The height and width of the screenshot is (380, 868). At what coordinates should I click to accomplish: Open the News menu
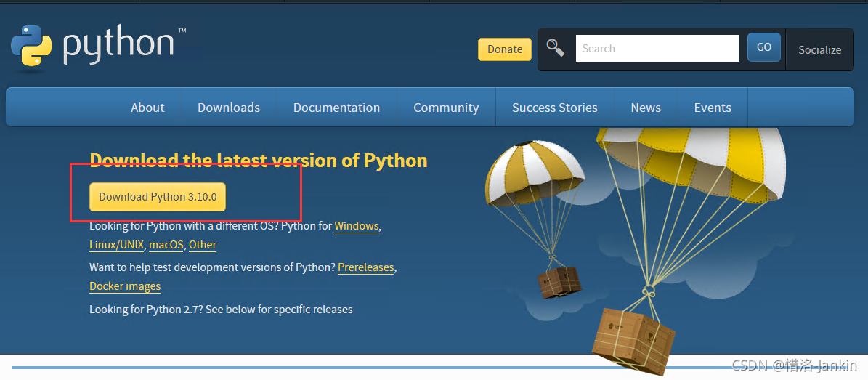pyautogui.click(x=646, y=108)
